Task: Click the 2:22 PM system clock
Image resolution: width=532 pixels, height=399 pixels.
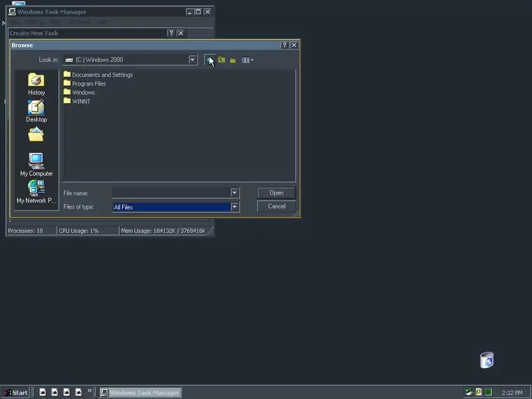Action: 512,393
